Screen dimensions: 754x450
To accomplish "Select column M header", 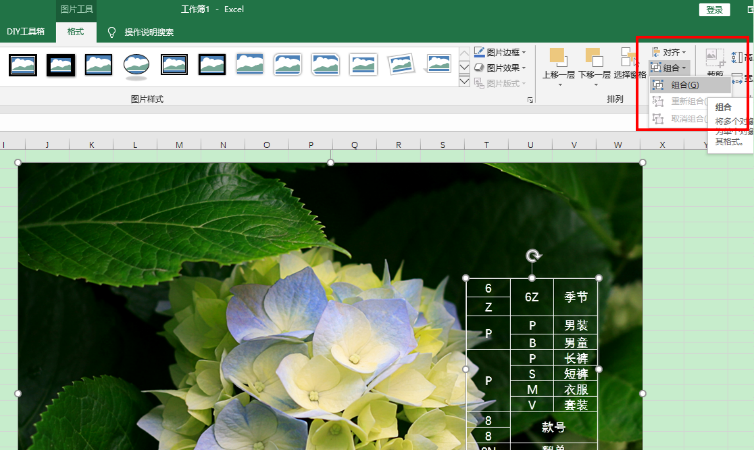I will pyautogui.click(x=179, y=145).
